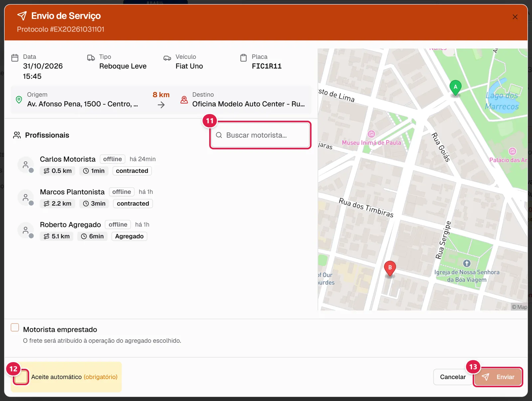
Task: Click offline badge for Roberto Agregado
Action: 118,224
